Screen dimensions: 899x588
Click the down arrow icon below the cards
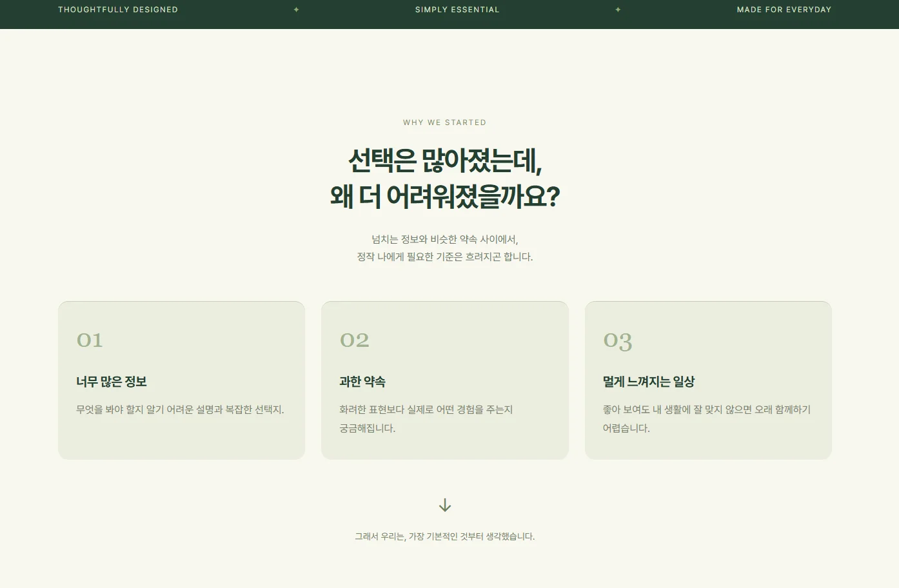coord(445,505)
